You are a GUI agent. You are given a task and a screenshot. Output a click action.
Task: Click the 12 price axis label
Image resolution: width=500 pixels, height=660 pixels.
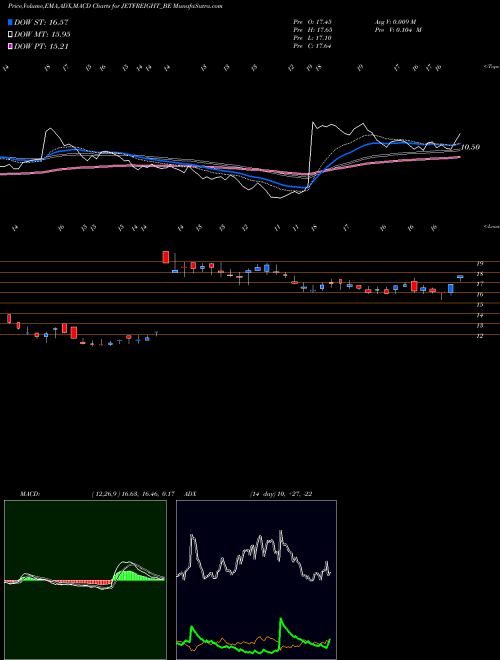(479, 336)
